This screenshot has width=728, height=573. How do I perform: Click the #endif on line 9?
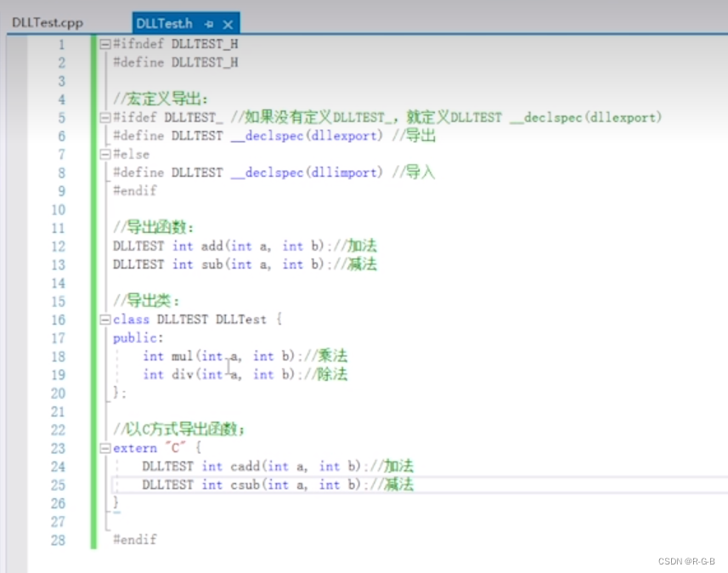pos(135,191)
